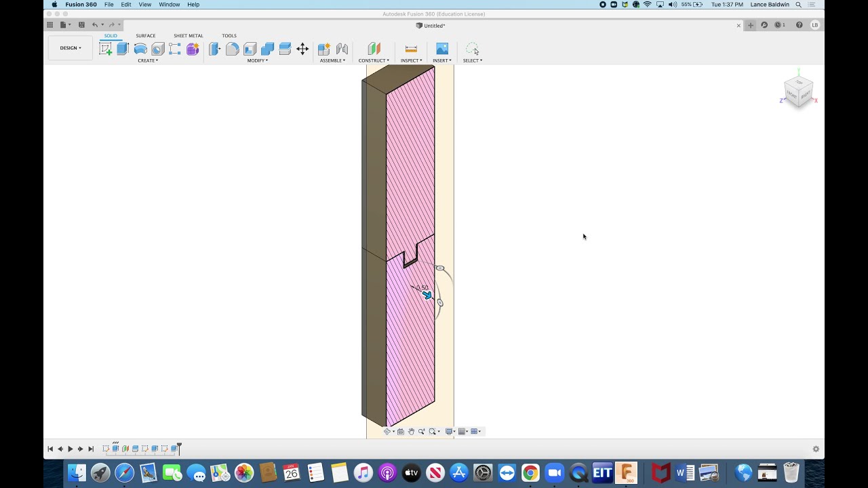
Task: Select the Shell tool
Action: click(250, 49)
